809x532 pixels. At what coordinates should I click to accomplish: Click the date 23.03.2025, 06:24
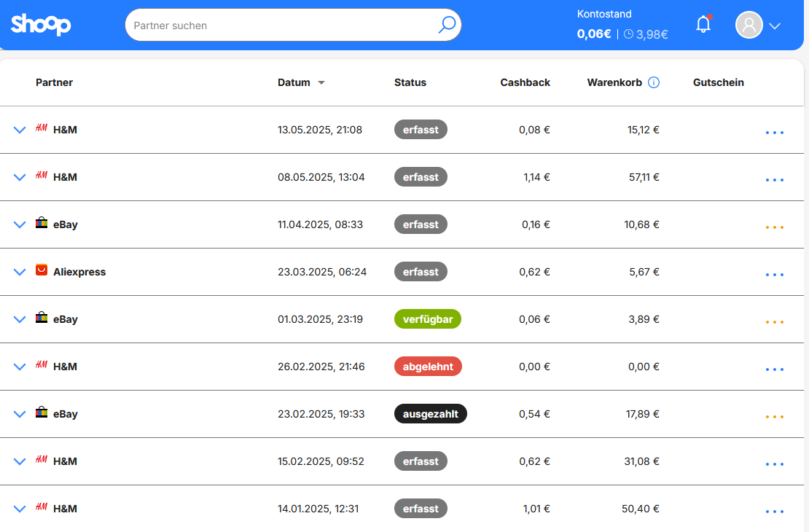tap(322, 272)
